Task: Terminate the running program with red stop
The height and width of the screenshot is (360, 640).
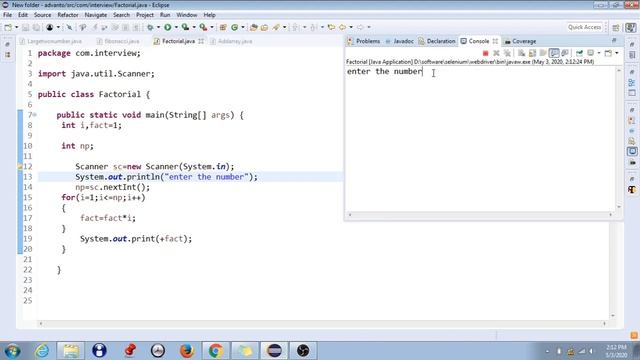Action: tap(485, 53)
